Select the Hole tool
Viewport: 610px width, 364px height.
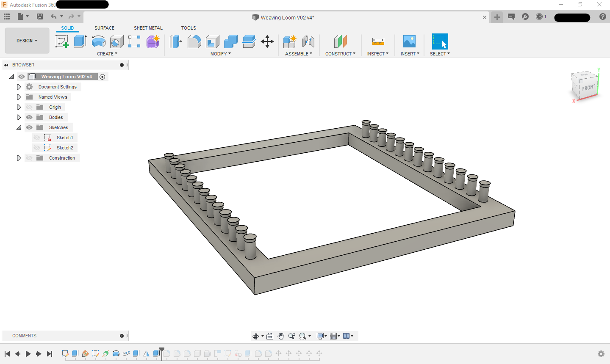coord(116,41)
